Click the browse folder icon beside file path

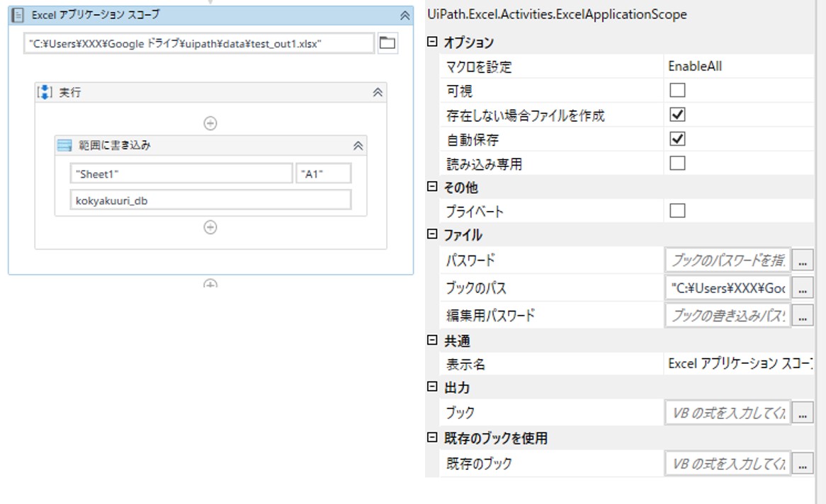387,43
